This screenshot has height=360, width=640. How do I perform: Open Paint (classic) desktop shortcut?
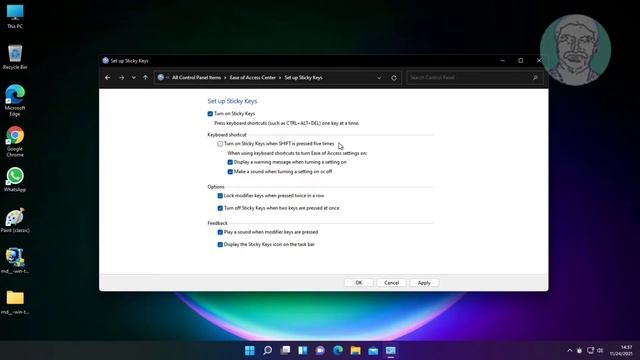[x=15, y=220]
